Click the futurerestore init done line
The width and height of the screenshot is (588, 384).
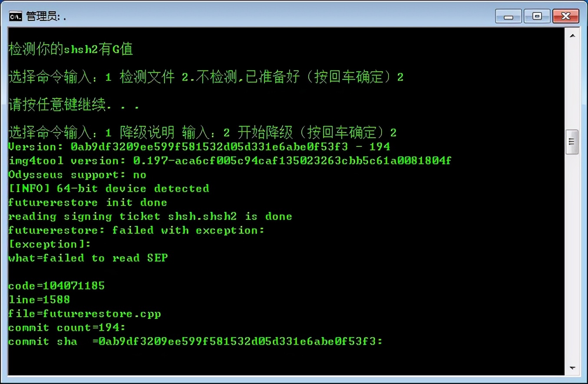(x=87, y=202)
